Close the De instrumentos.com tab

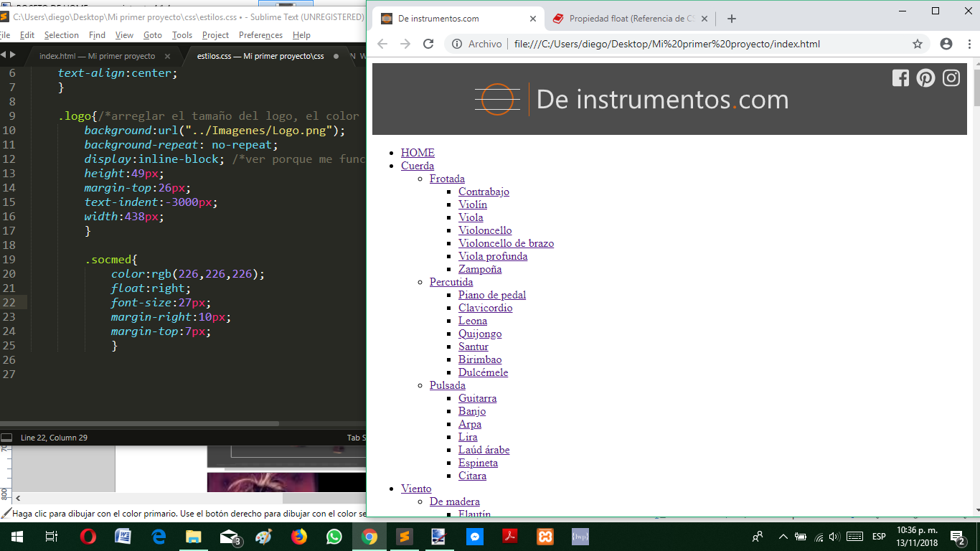click(532, 19)
